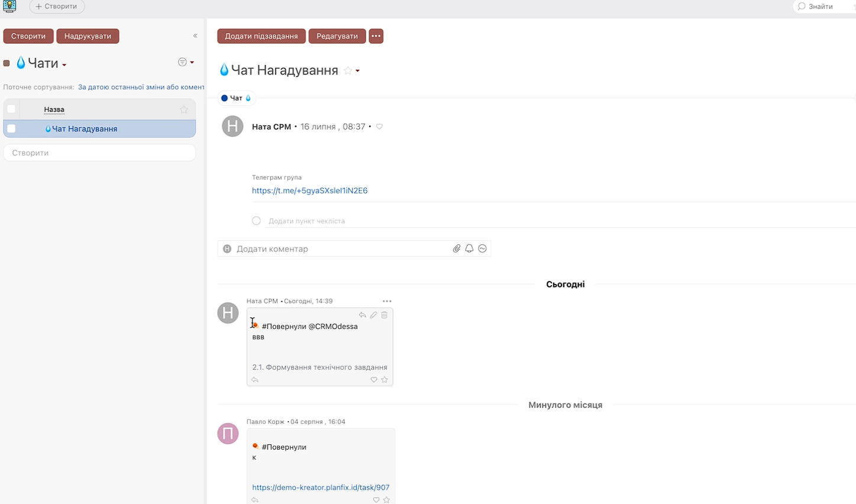The width and height of the screenshot is (856, 504).
Task: Open the three-dots menu next to Редагувати
Action: click(x=376, y=36)
